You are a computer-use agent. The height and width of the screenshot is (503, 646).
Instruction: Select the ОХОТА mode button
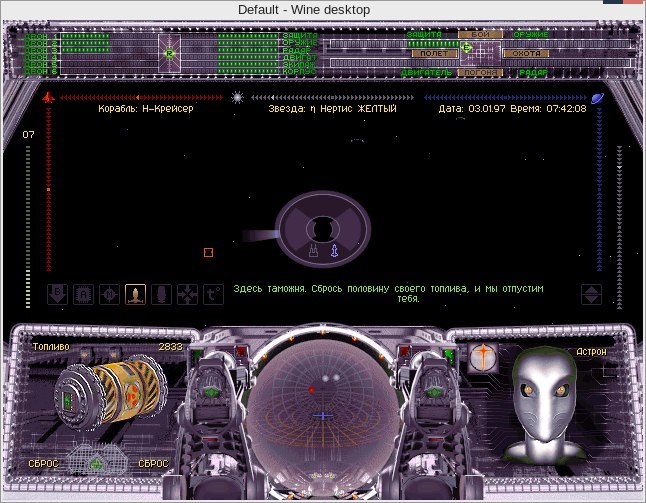pos(526,53)
